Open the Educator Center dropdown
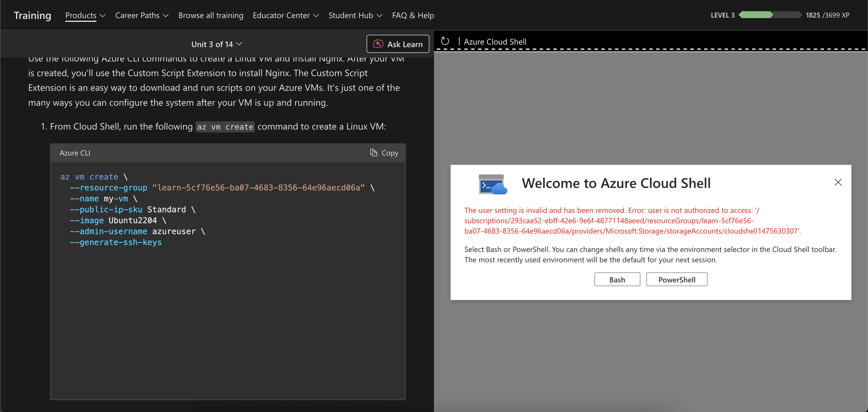 pyautogui.click(x=285, y=16)
